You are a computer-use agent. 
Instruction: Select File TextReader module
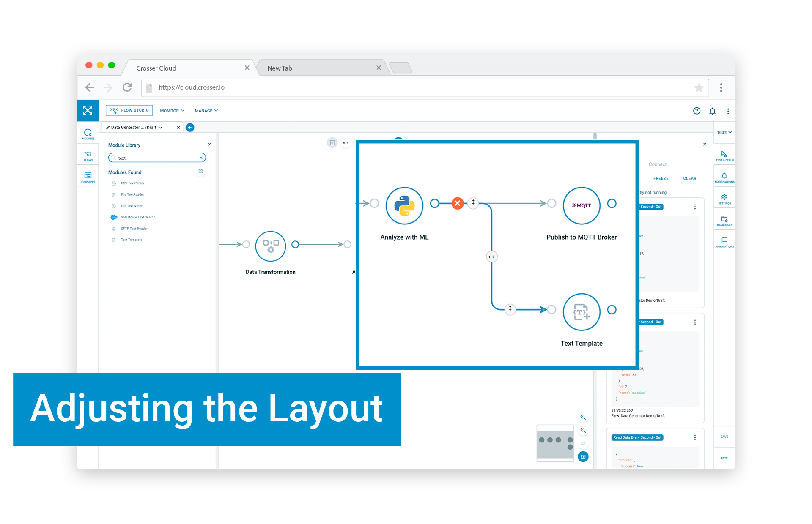132,194
